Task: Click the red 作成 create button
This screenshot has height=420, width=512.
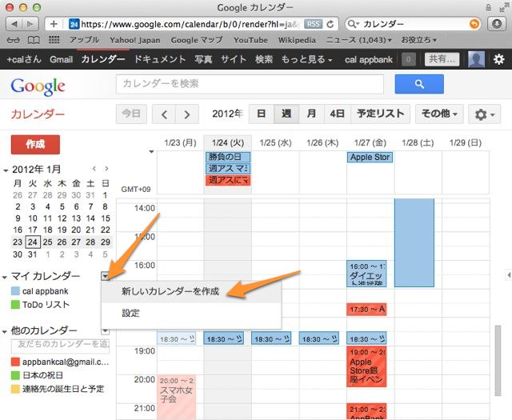Action: click(35, 144)
